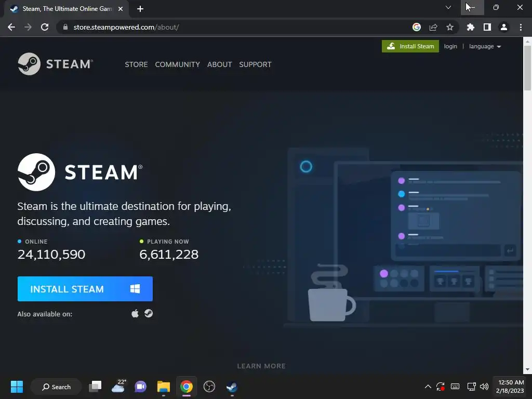Close the Steam browser tab
The height and width of the screenshot is (399, 532).
point(121,9)
